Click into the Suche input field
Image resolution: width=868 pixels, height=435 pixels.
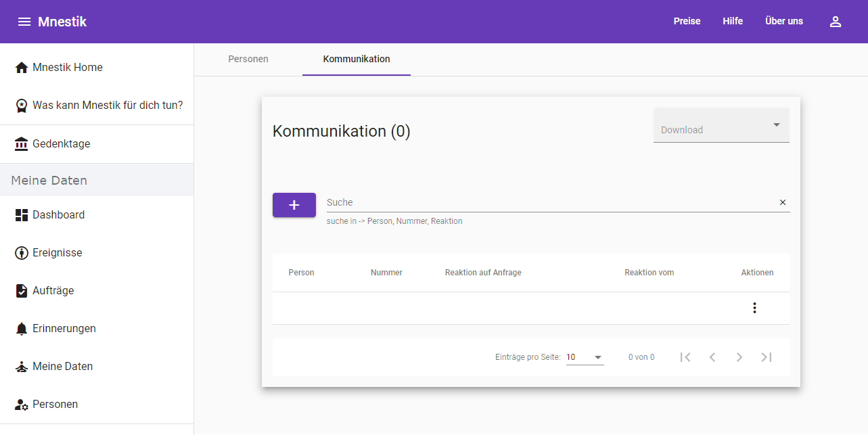coord(548,202)
